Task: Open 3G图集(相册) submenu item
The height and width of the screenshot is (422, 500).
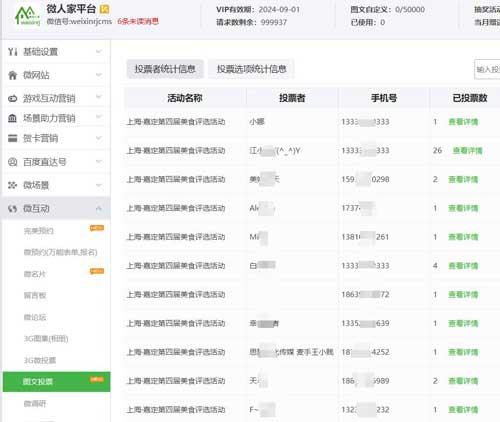Action: (x=46, y=339)
